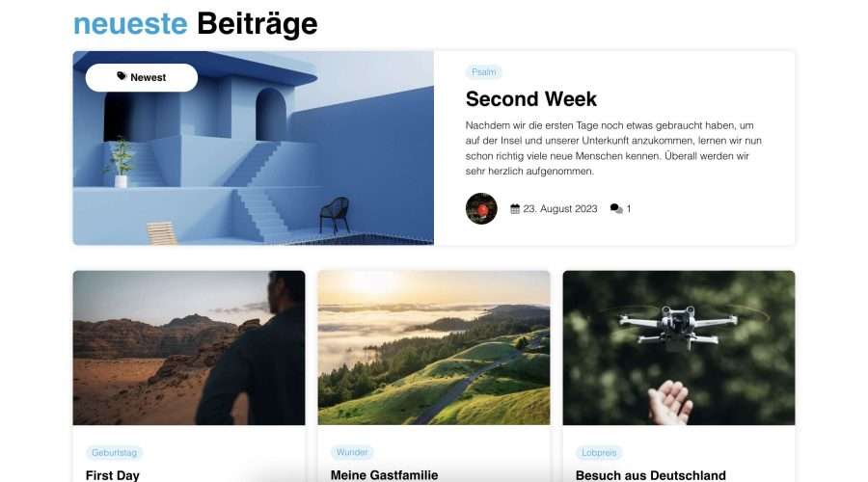Select the Lobpreis category tag
The image size is (868, 482).
599,453
